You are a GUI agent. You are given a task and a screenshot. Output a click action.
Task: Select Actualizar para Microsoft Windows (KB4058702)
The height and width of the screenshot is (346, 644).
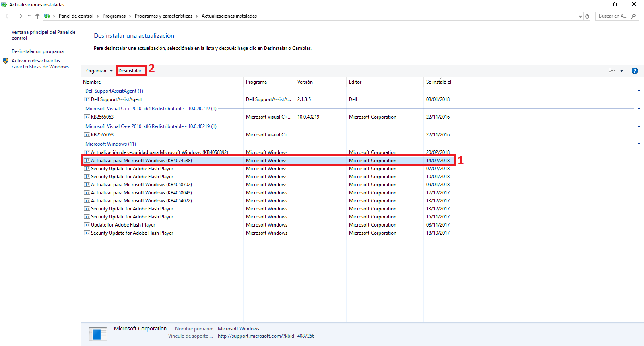[x=269, y=185]
